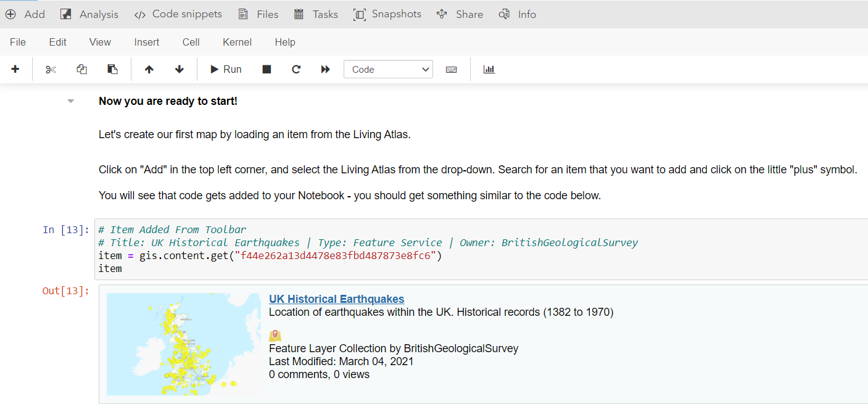Insert a new cell below
This screenshot has height=404, width=868.
coord(15,70)
